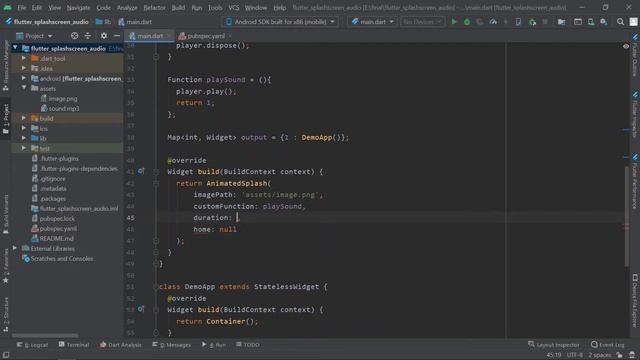Open Flutter Performance side panel
The image size is (640, 360).
point(635,181)
